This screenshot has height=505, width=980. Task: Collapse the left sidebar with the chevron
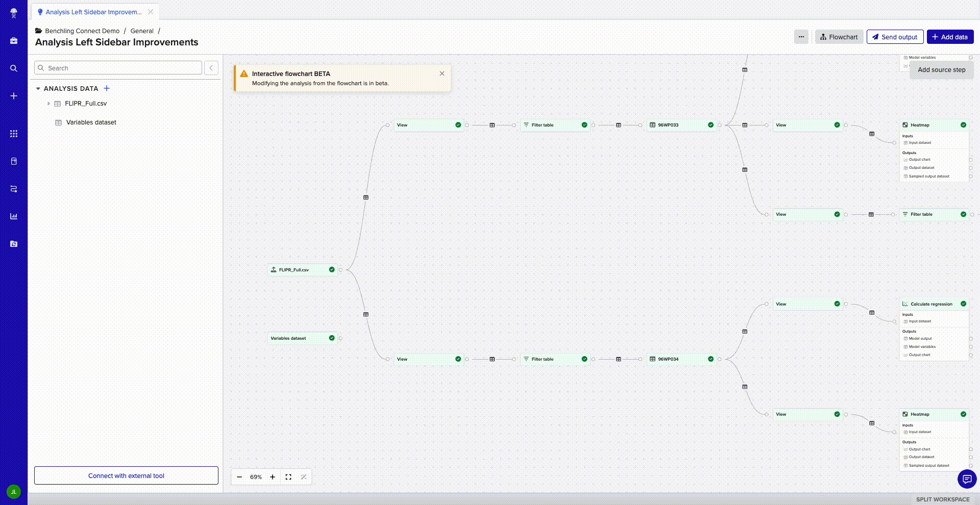coord(211,67)
